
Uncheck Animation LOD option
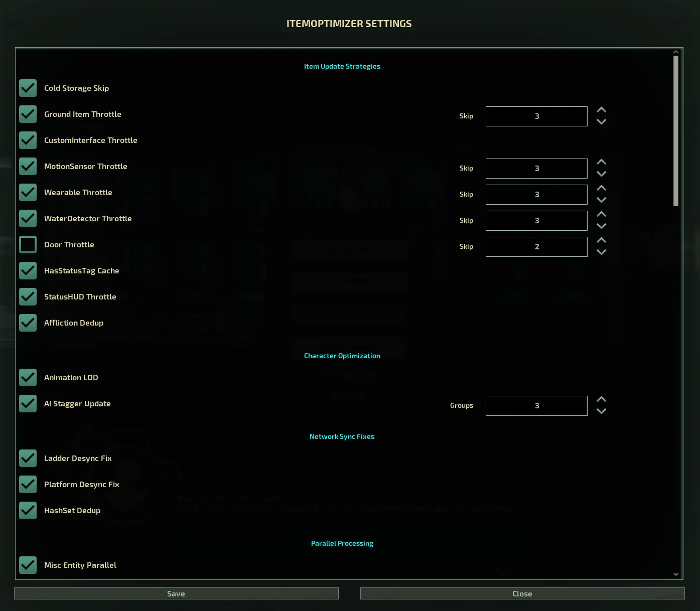tap(28, 378)
